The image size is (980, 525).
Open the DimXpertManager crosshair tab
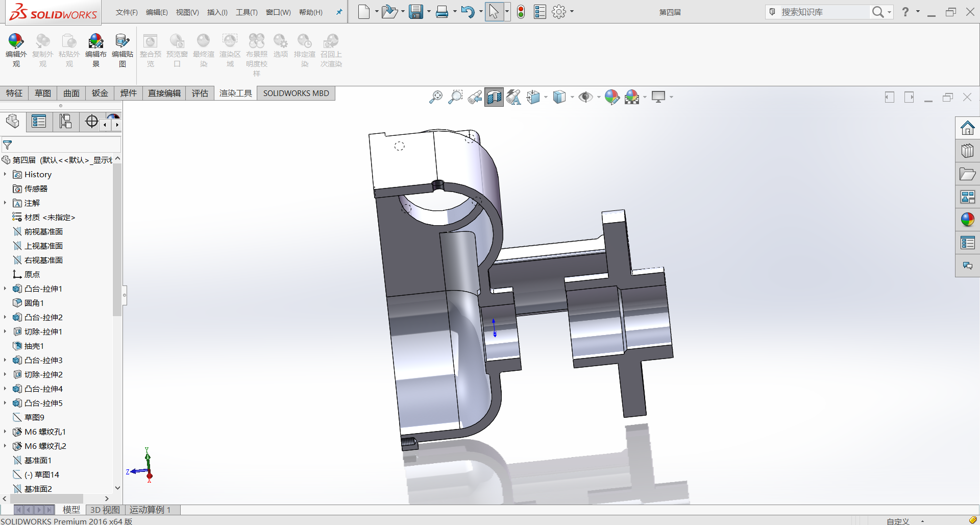tap(91, 122)
